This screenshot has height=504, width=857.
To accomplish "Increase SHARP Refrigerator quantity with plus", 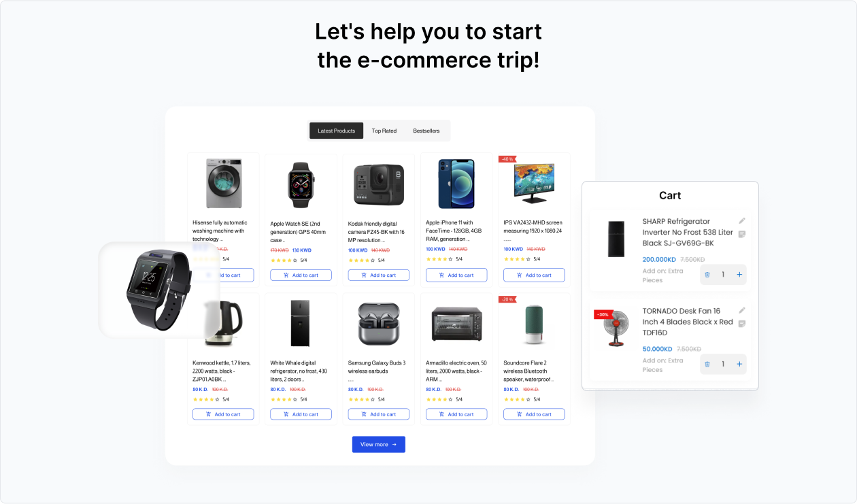I will (x=739, y=275).
